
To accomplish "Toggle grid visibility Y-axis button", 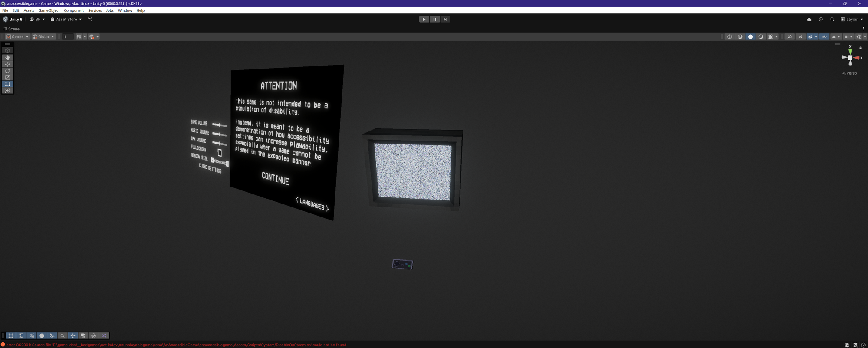I will point(79,37).
